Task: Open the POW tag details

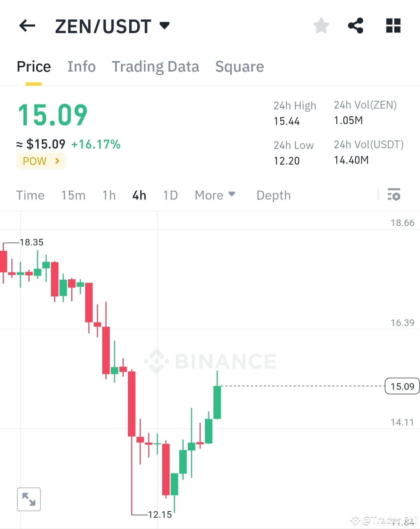Action: click(x=40, y=161)
